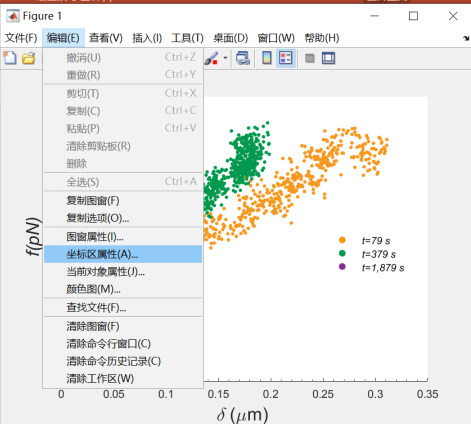Click the Insert Colorbar icon
The image size is (471, 424).
(x=267, y=58)
